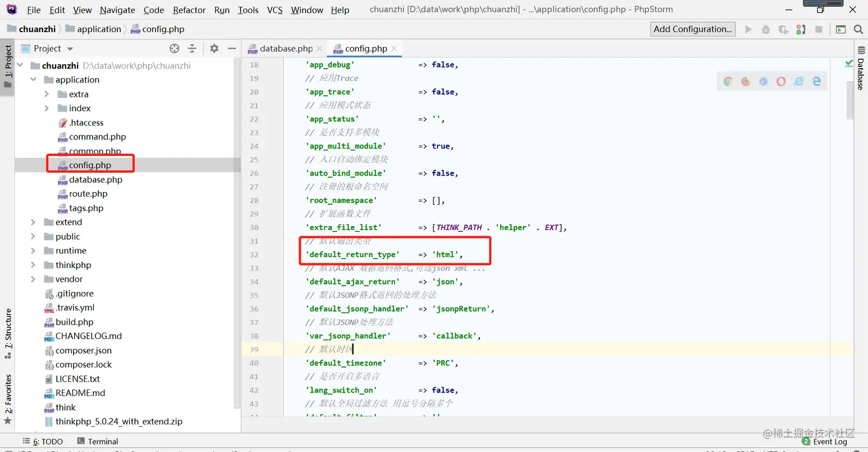
Task: Open the Help menu
Action: point(340,10)
